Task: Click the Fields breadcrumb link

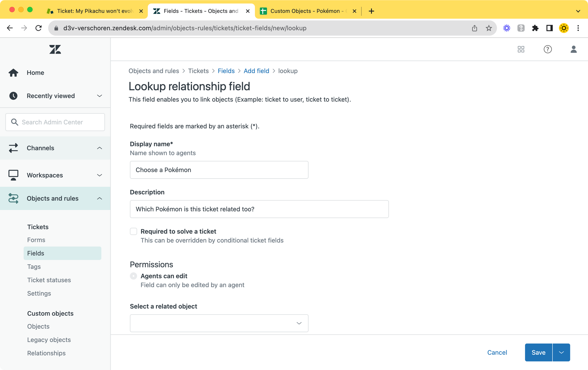Action: (x=226, y=71)
